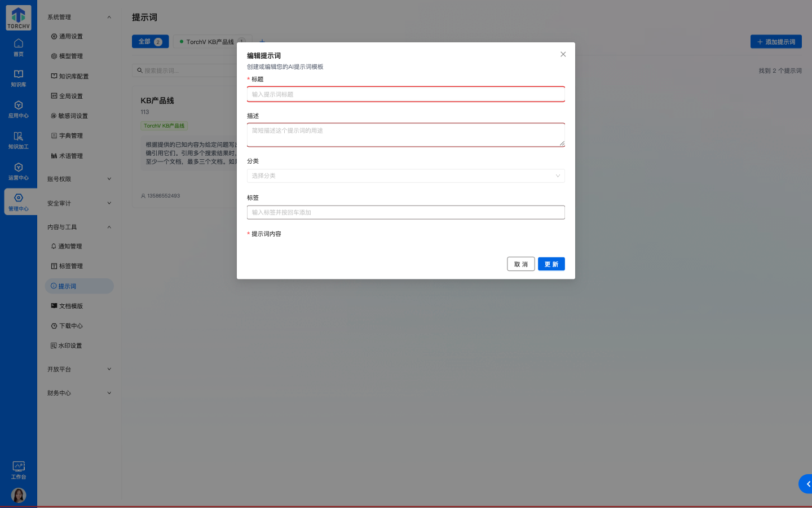812x508 pixels.
Task: Navigate to 工作台 in the left rail
Action: pyautogui.click(x=19, y=471)
